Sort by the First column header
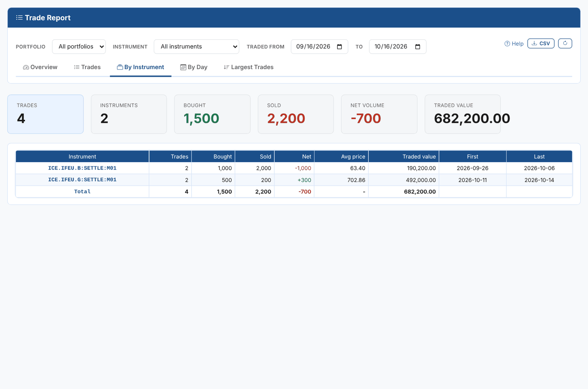The height and width of the screenshot is (389, 588). point(473,157)
